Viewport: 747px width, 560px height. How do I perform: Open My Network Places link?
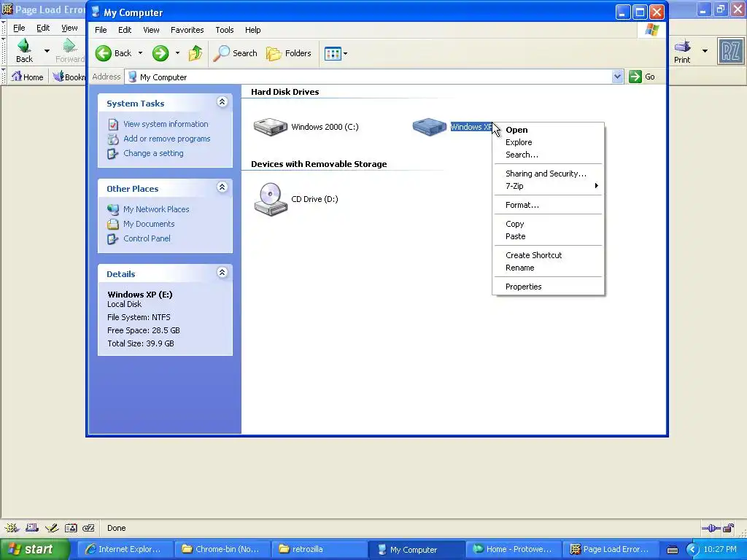click(x=156, y=209)
